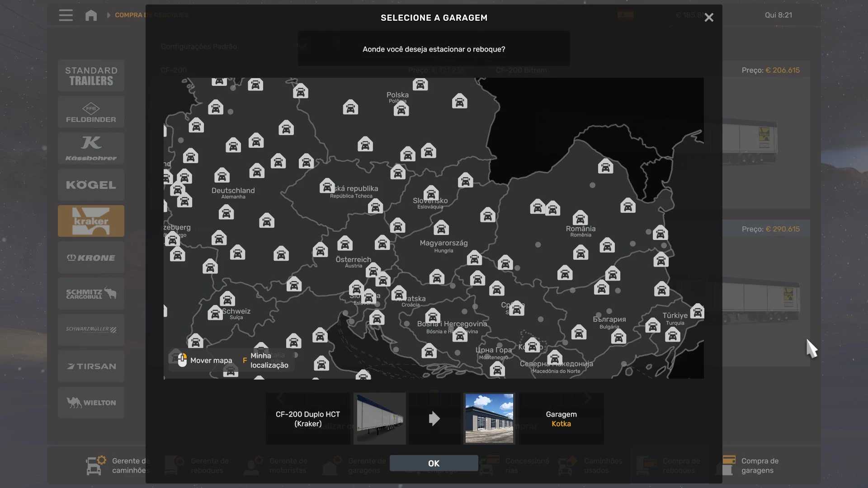The image size is (868, 488).
Task: Pick the Schmitz Cargobull brand logo
Action: [91, 294]
